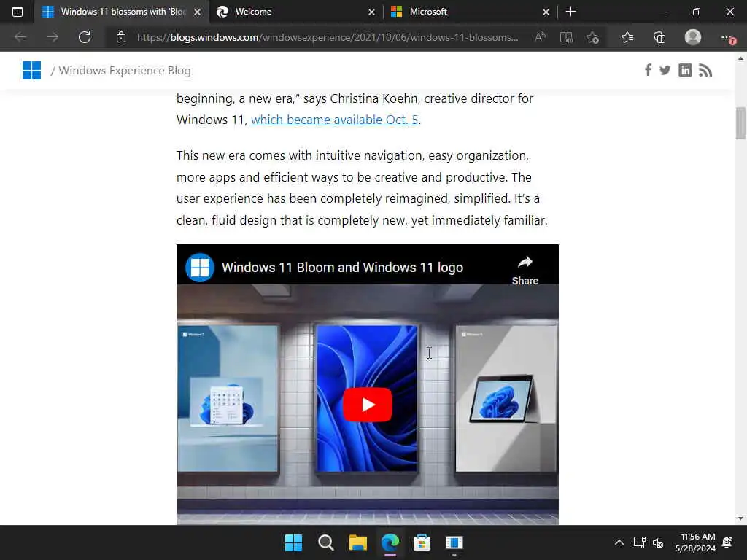The image size is (747, 560).
Task: Turn on Read aloud
Action: pyautogui.click(x=540, y=37)
